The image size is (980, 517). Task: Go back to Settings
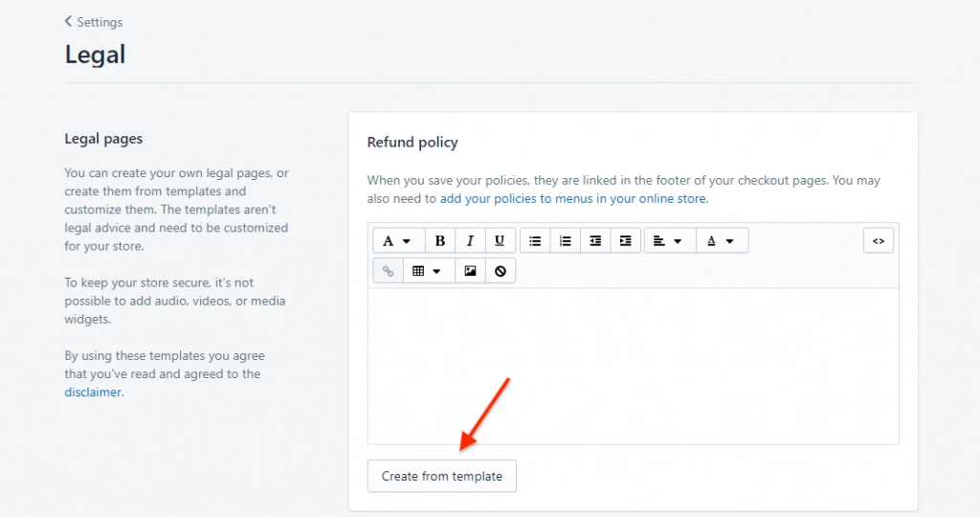coord(94,22)
